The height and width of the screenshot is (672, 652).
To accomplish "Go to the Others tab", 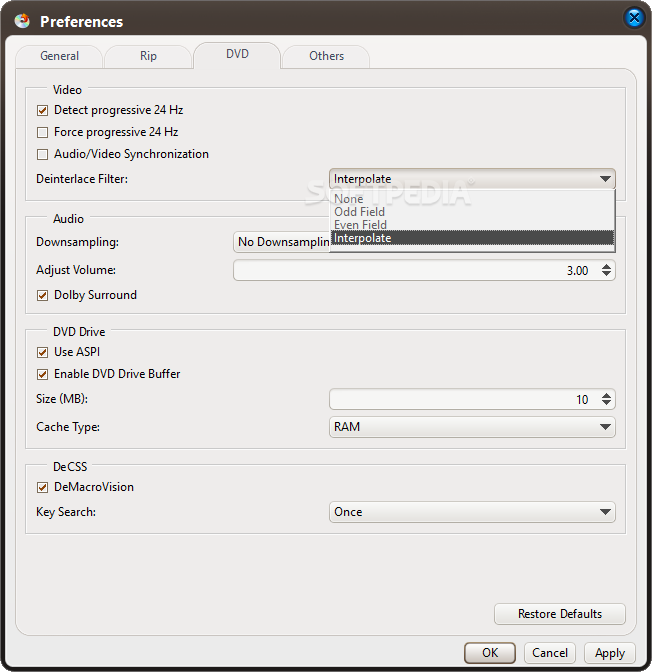I will coord(326,56).
